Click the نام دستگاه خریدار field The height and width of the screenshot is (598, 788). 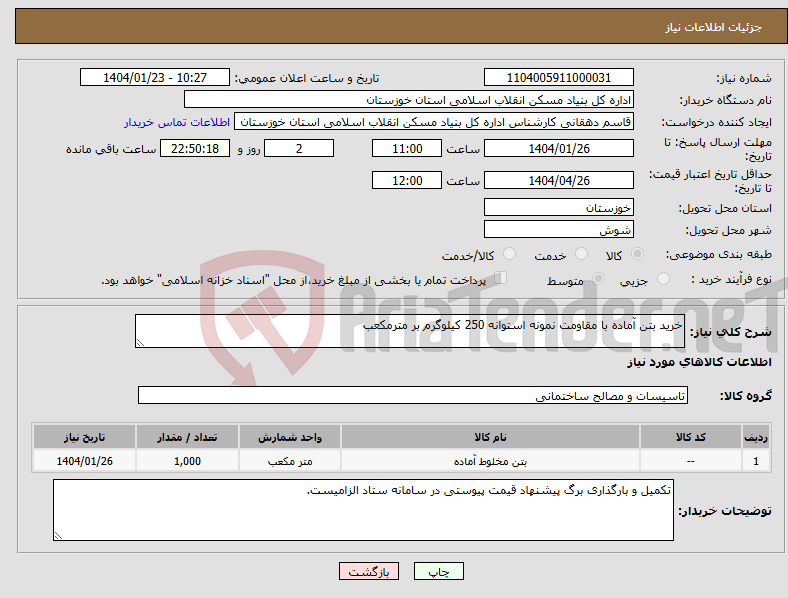pos(409,99)
